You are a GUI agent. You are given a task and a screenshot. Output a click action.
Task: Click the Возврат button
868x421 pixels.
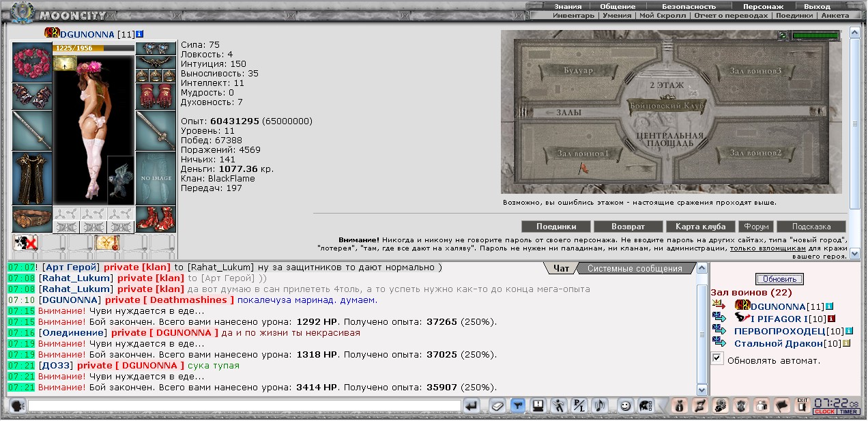click(x=628, y=227)
